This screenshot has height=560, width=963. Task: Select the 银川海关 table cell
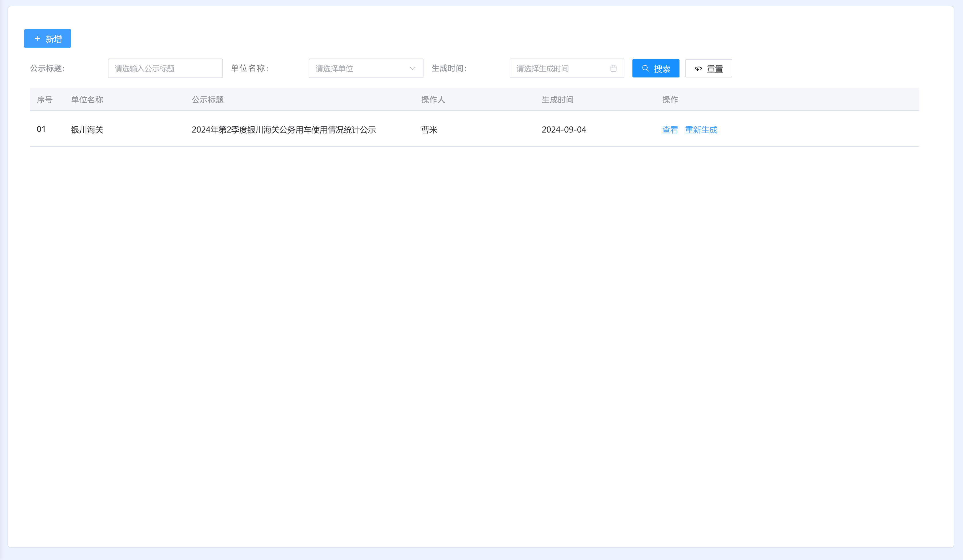87,130
